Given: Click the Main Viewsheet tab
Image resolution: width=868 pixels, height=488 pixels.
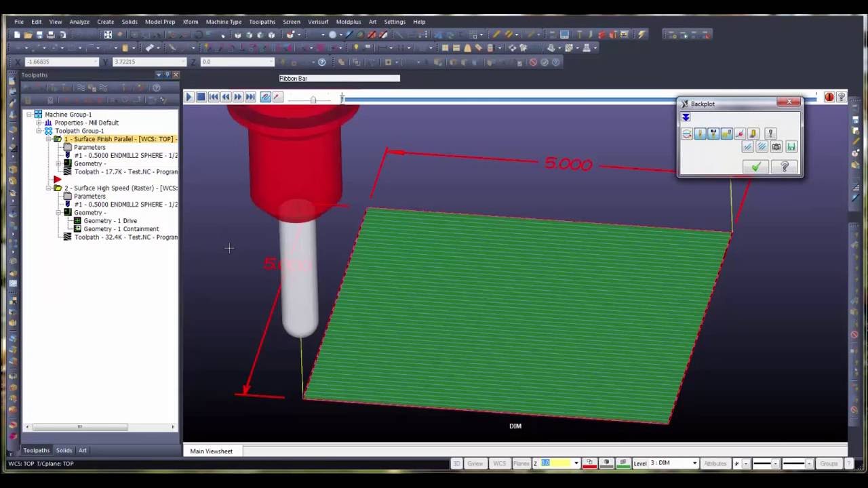Looking at the screenshot, I should click(x=211, y=451).
